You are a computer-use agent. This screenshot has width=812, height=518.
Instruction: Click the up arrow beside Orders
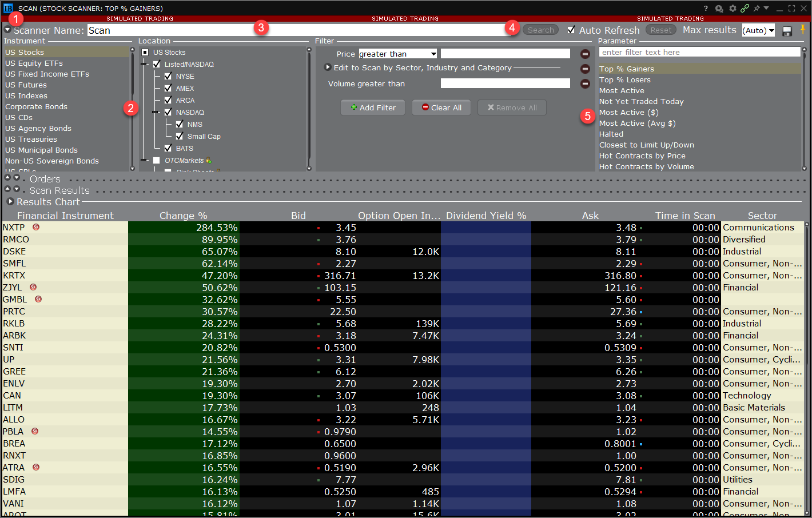7,178
